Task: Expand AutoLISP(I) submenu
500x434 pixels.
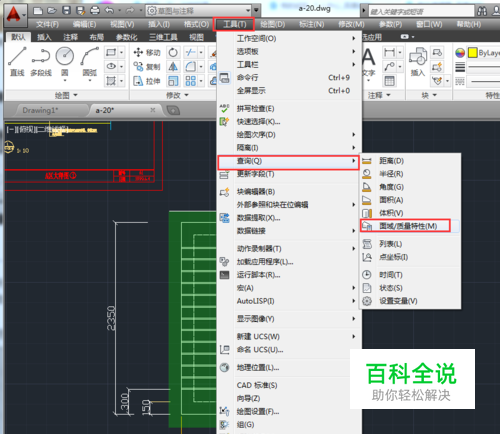Action: [289, 301]
